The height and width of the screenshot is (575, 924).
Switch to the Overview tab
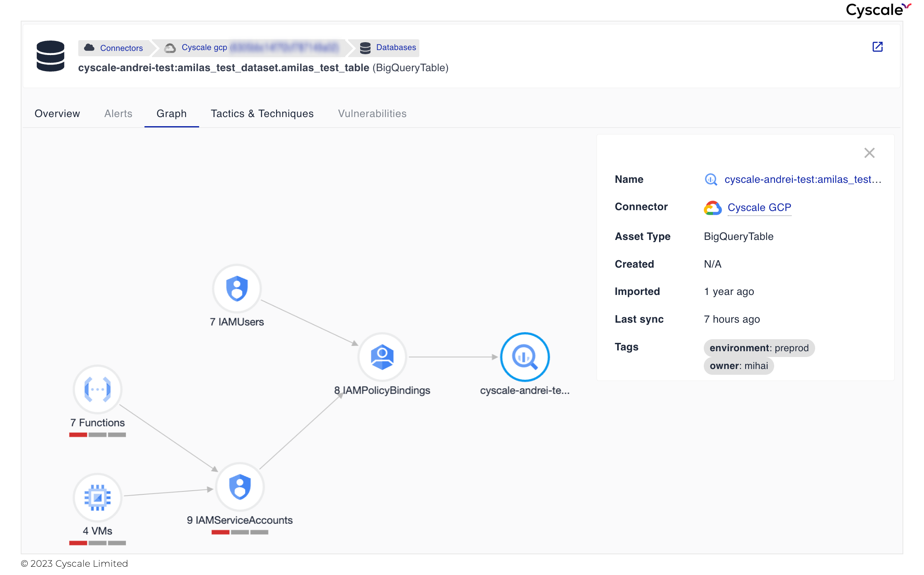(x=57, y=114)
